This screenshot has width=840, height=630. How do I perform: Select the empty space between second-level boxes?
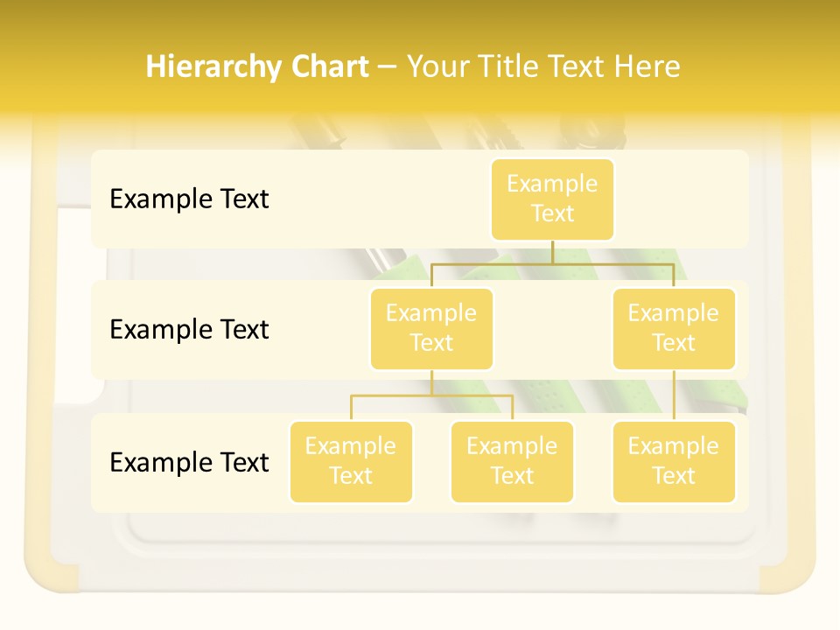point(552,329)
